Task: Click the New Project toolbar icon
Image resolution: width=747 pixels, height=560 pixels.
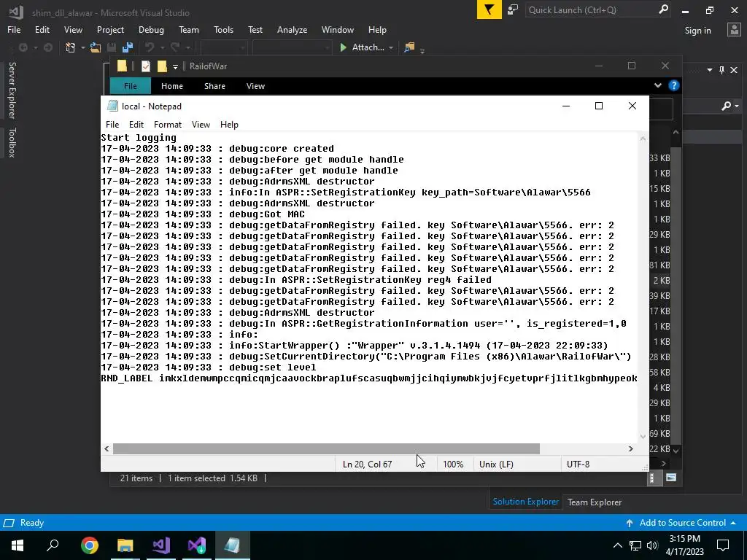Action: tap(71, 47)
